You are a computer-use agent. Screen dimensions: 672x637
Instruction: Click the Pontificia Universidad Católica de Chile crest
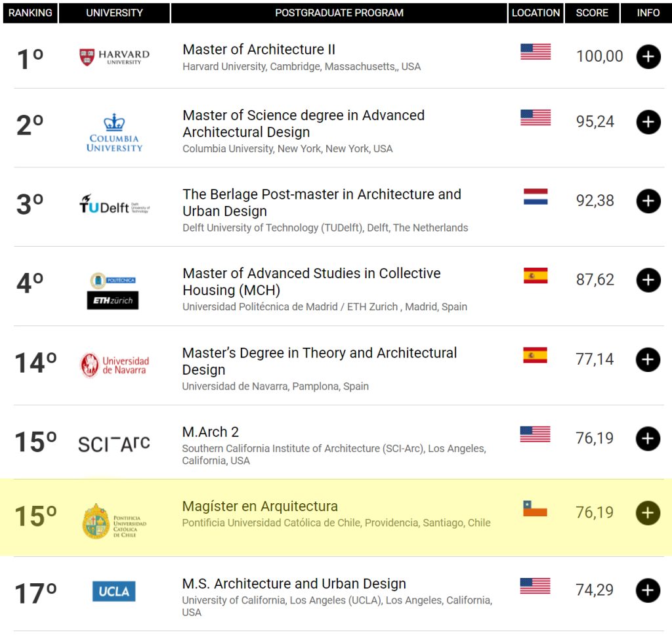click(96, 522)
